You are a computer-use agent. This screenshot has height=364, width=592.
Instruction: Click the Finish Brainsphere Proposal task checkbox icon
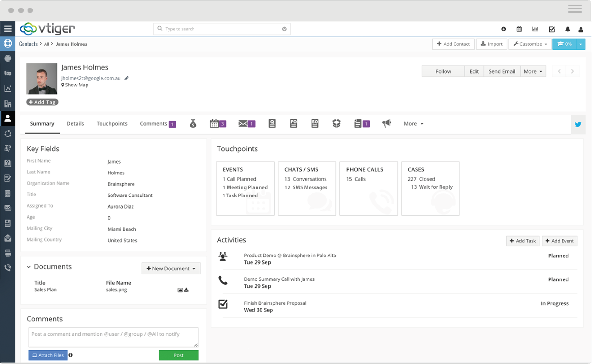pos(223,304)
